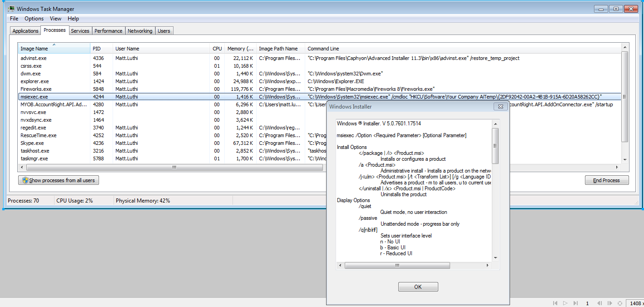Open the Options menu
Image resolution: width=644 pixels, height=307 pixels.
pos(34,19)
